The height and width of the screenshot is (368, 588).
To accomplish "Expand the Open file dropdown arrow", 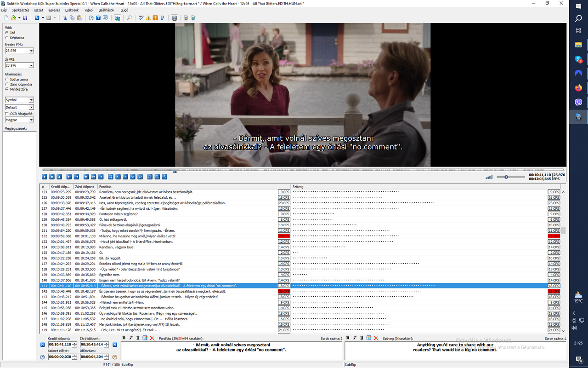I will (x=19, y=18).
